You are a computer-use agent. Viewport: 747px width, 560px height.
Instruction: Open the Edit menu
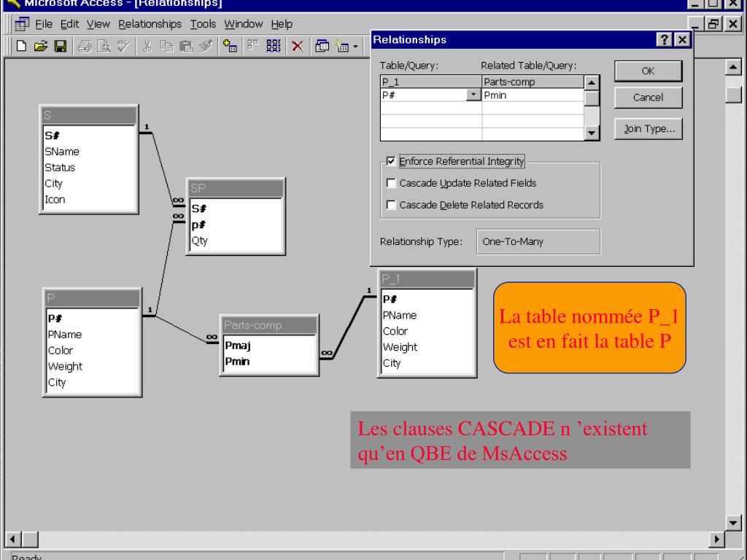click(x=69, y=24)
